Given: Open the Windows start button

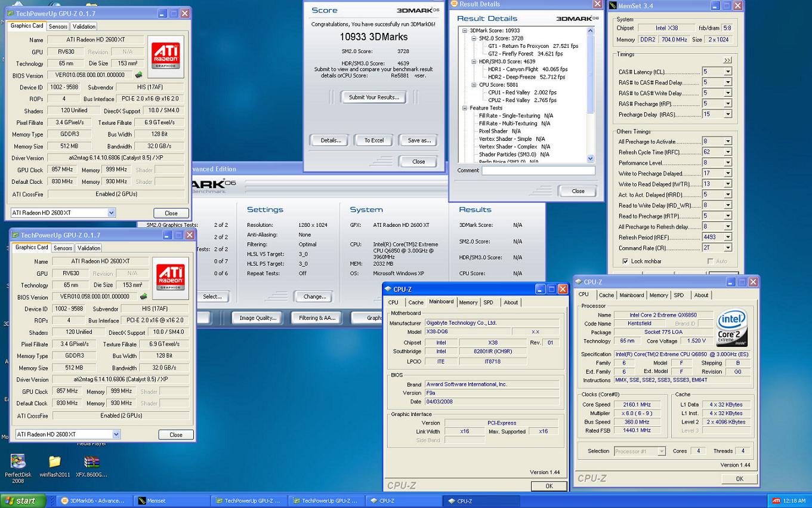Looking at the screenshot, I should click(x=23, y=501).
